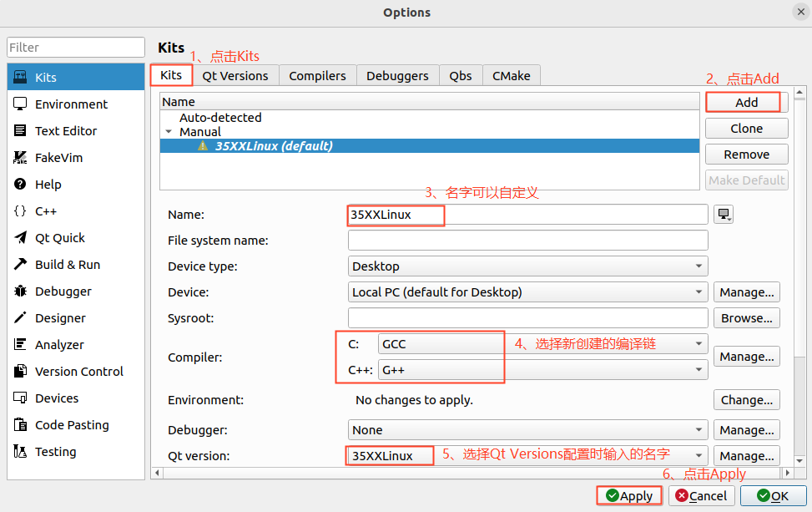Switch to the Compilers tab

[317, 76]
